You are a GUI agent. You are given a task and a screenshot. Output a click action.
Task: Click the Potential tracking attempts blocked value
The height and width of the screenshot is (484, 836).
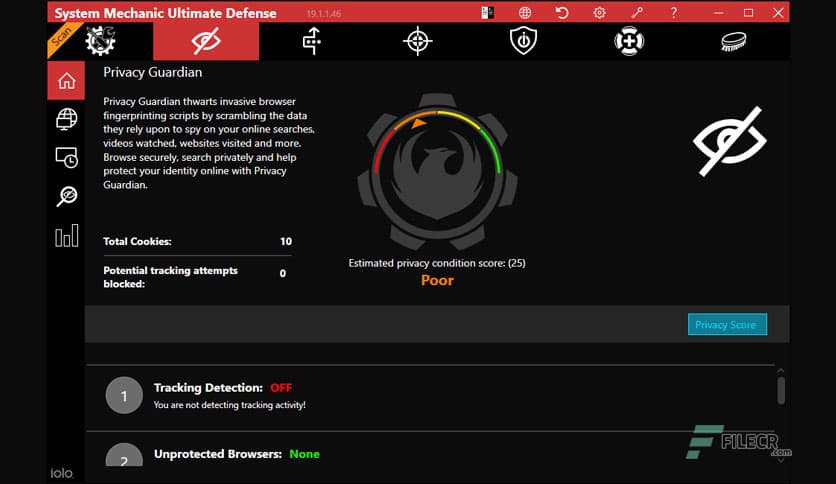point(283,273)
